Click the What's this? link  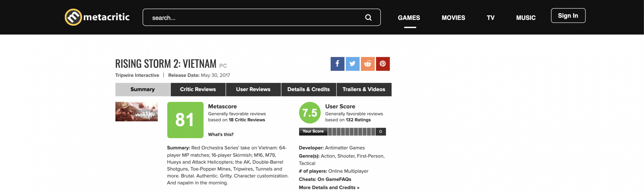tap(221, 134)
